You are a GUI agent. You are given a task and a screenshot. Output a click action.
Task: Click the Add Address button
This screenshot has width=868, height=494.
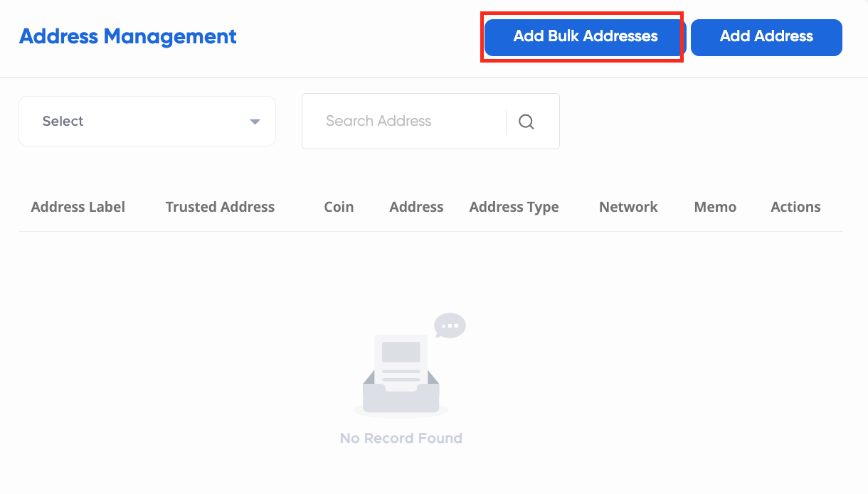(x=766, y=37)
